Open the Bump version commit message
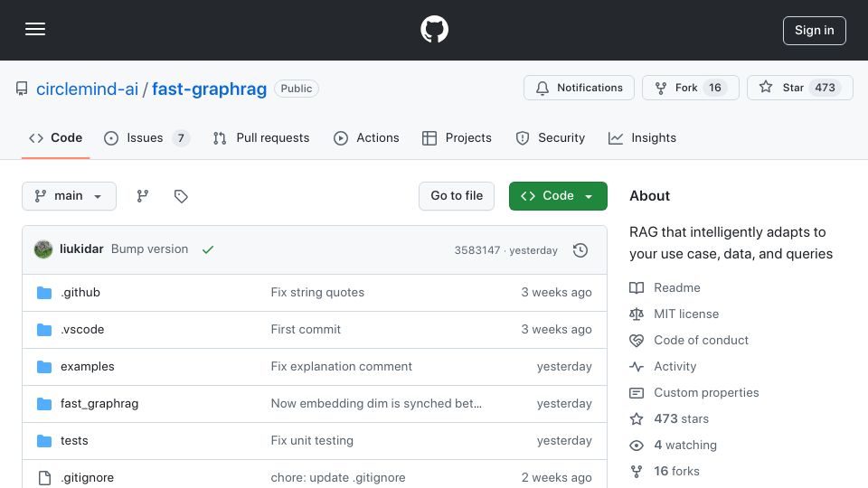 click(149, 249)
